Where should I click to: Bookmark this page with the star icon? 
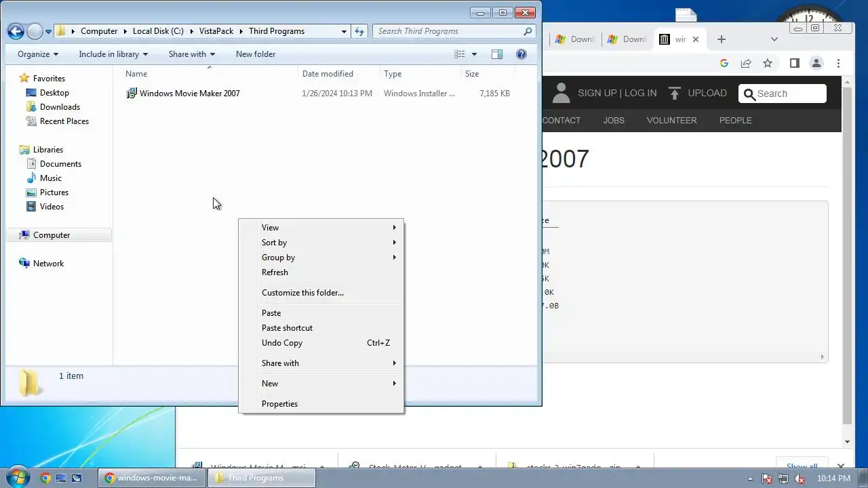click(768, 63)
